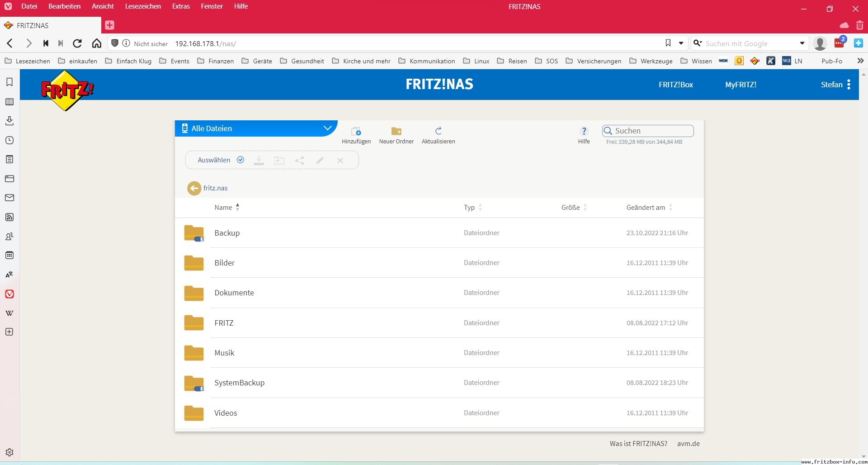
Task: Reload the page
Action: 77,43
